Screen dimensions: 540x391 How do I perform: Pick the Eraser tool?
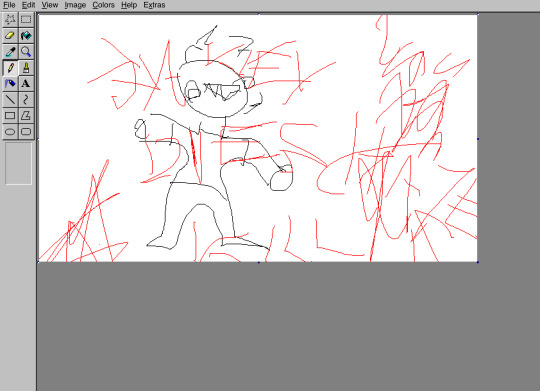pos(10,35)
